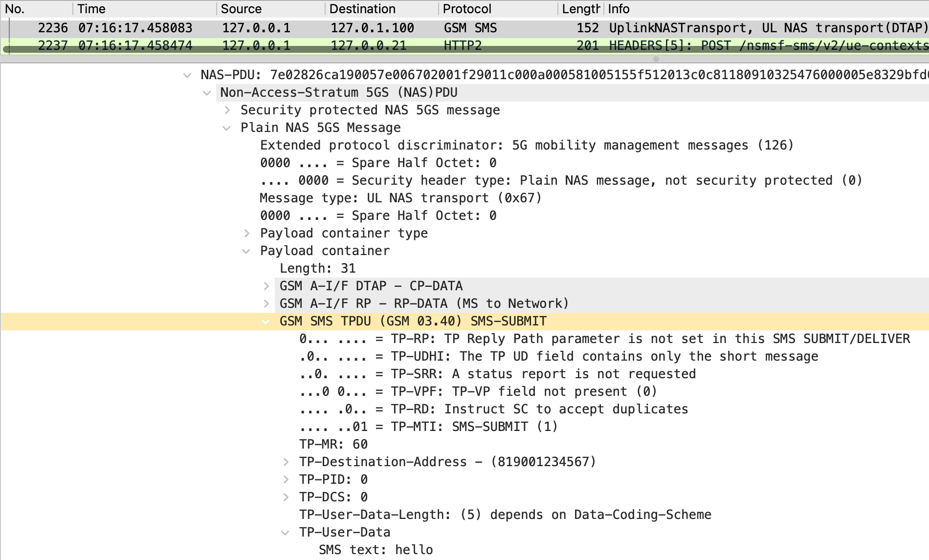Image resolution: width=929 pixels, height=560 pixels.
Task: Collapse the NAS-PDU tree node
Action: 187,75
